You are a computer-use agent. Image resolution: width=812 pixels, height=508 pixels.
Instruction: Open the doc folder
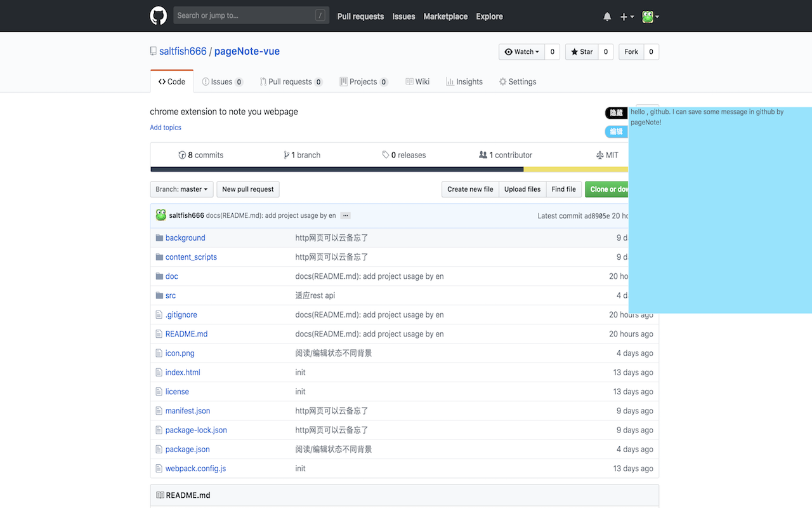click(x=172, y=276)
